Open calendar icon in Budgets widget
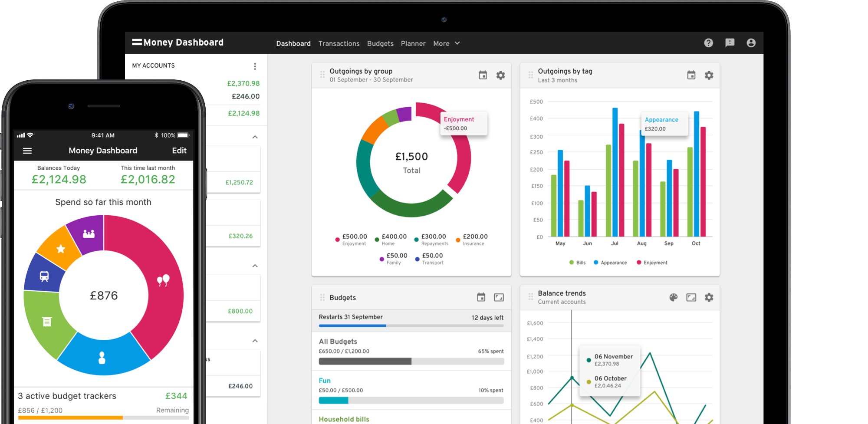 pos(481,297)
